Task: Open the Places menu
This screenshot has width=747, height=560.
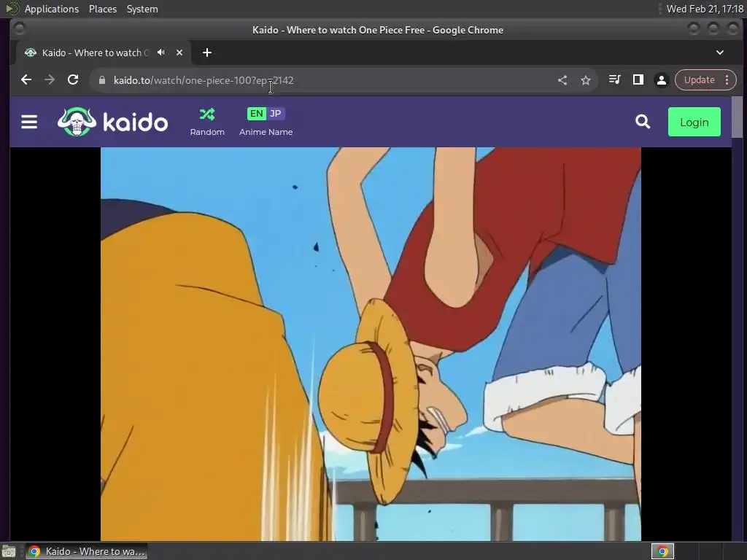Action: click(x=103, y=9)
